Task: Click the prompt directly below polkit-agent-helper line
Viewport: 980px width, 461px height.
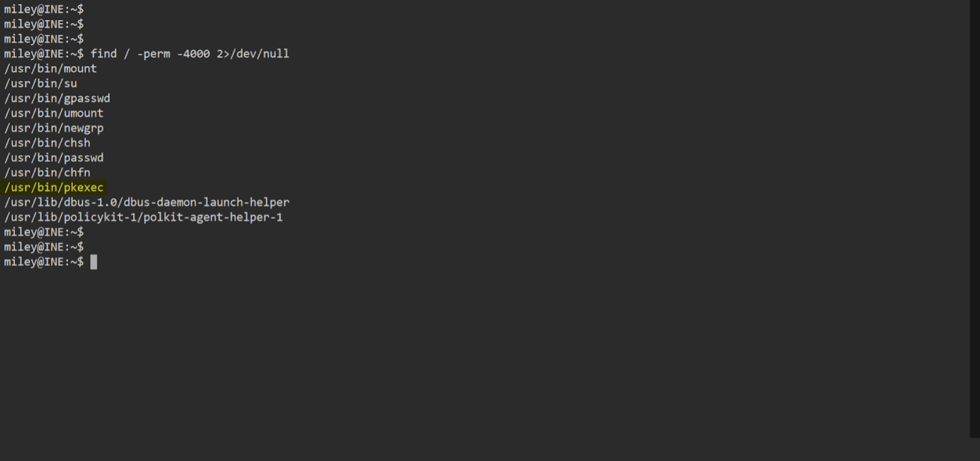Action: pyautogui.click(x=44, y=232)
